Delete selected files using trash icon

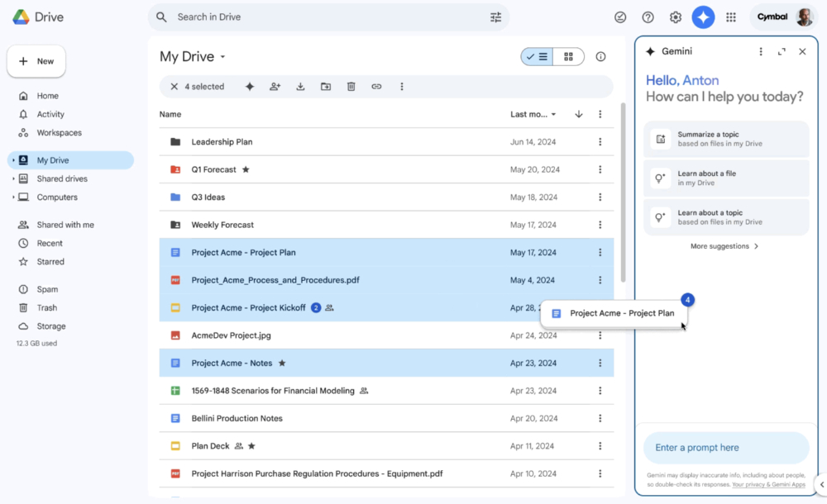(351, 87)
